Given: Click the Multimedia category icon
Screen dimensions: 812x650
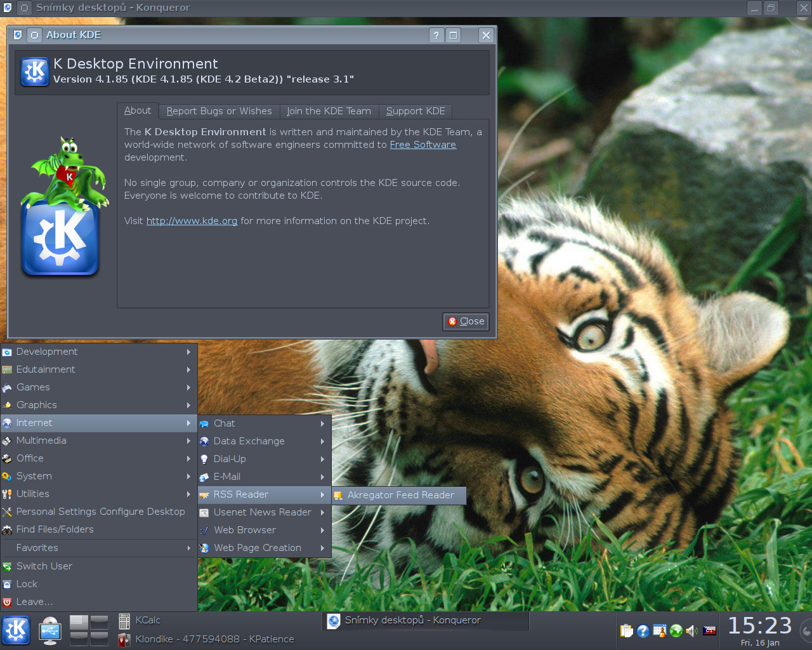Looking at the screenshot, I should pyautogui.click(x=7, y=441).
